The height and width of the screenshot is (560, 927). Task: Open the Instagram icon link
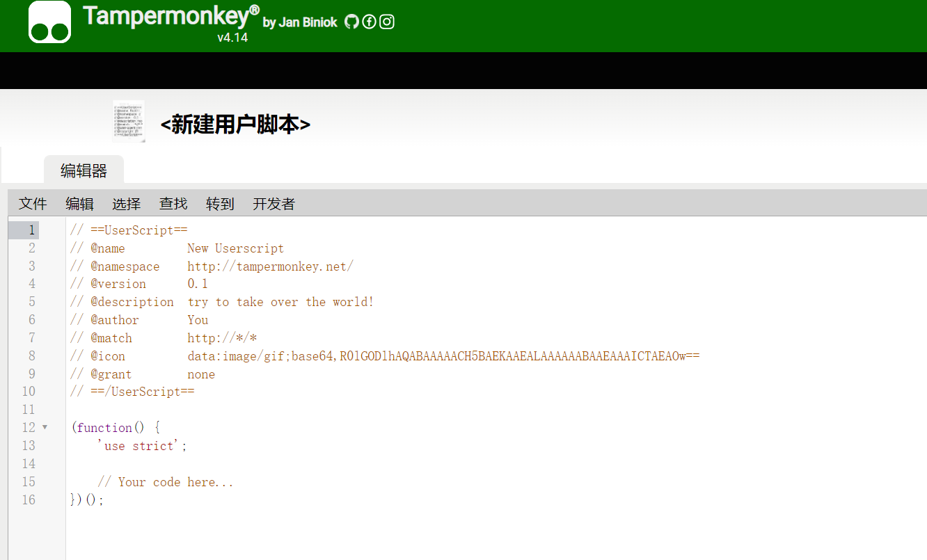(387, 22)
